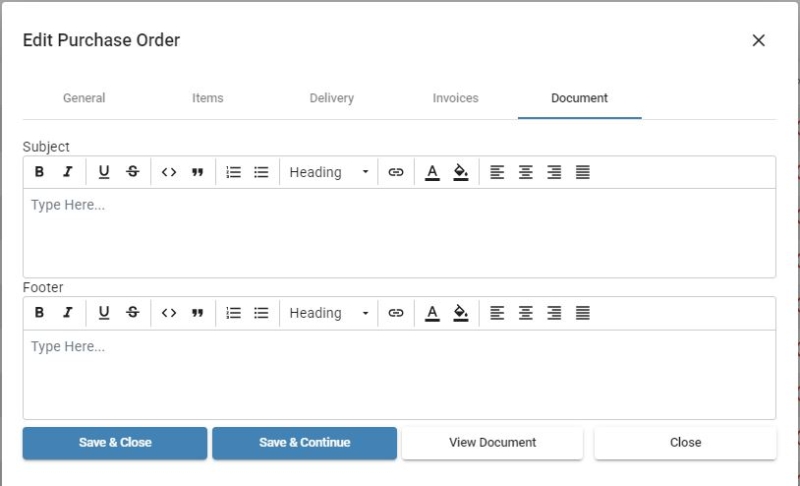Create numbered list in Footer editor
The width and height of the screenshot is (800, 486).
[233, 313]
